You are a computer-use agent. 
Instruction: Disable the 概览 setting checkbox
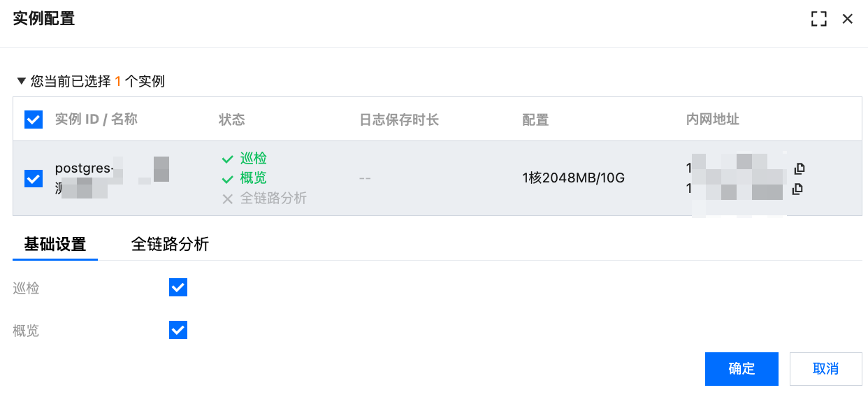coord(178,330)
